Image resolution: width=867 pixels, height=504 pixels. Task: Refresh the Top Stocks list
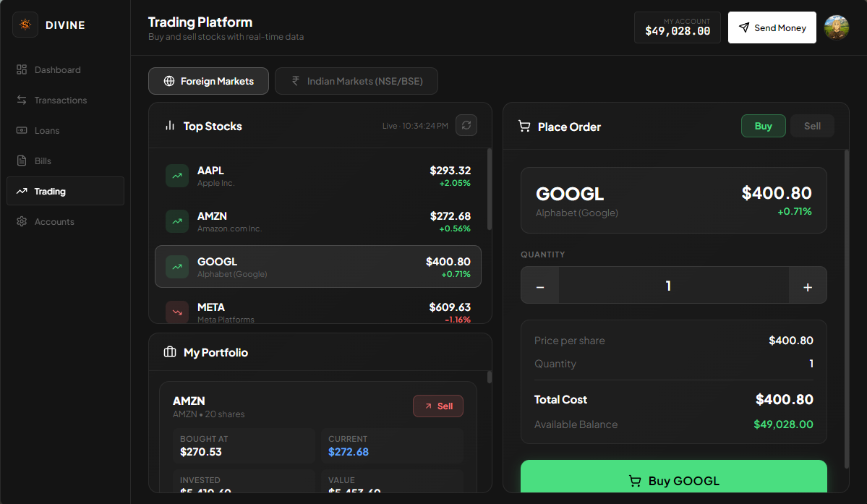coord(466,125)
